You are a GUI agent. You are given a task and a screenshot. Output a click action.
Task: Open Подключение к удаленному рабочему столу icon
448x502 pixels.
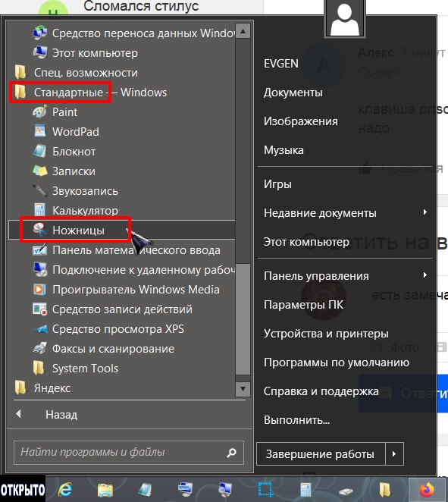pos(39,269)
